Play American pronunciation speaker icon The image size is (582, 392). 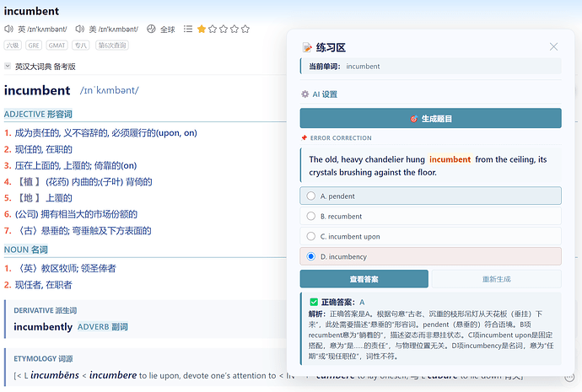pos(80,29)
